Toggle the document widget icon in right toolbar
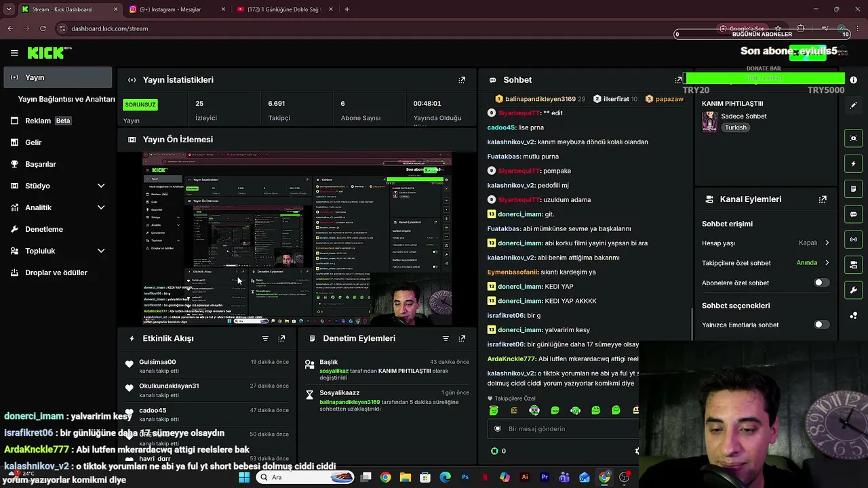 pyautogui.click(x=853, y=188)
